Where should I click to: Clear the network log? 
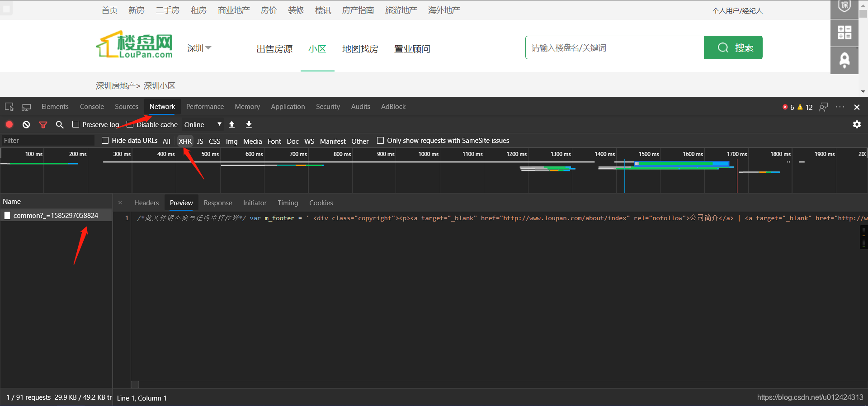tap(26, 124)
